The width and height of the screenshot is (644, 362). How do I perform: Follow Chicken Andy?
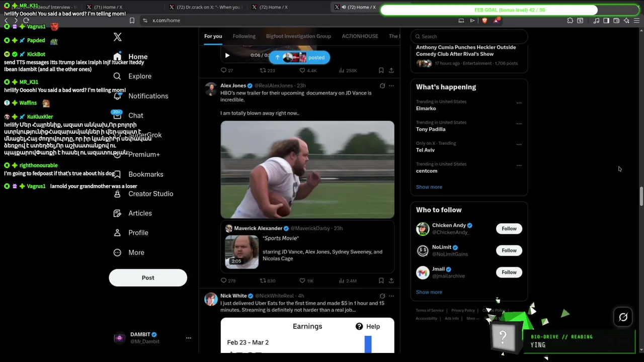[x=509, y=229]
